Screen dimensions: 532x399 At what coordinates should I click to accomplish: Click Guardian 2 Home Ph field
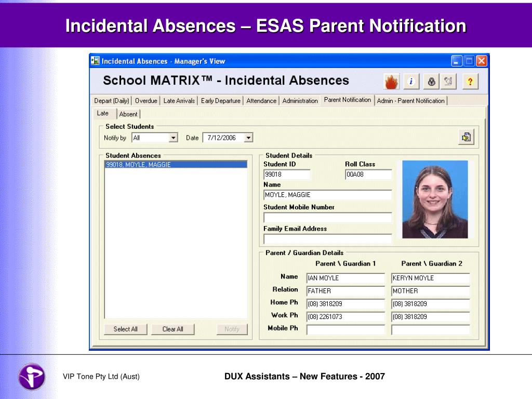(x=431, y=304)
